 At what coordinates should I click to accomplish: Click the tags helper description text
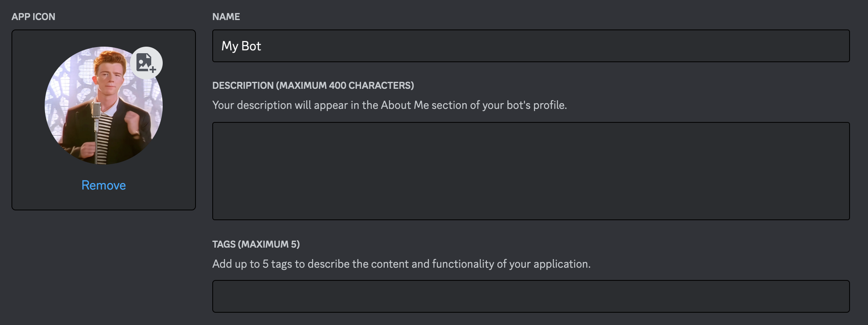[402, 264]
